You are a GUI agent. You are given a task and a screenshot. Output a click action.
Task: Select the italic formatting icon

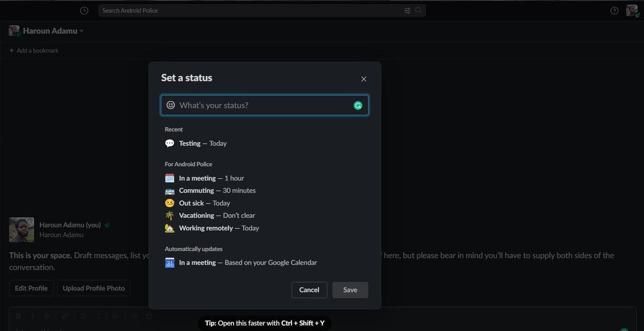point(32,316)
